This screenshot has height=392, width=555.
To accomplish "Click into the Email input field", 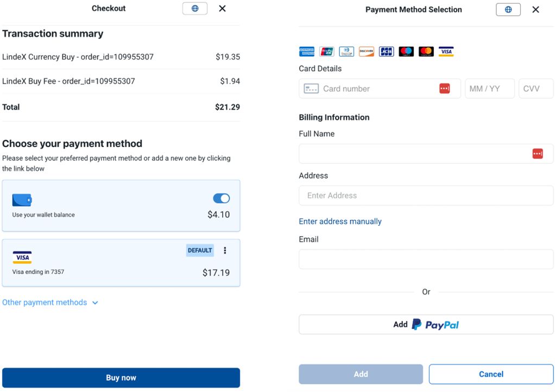I will tap(426, 260).
